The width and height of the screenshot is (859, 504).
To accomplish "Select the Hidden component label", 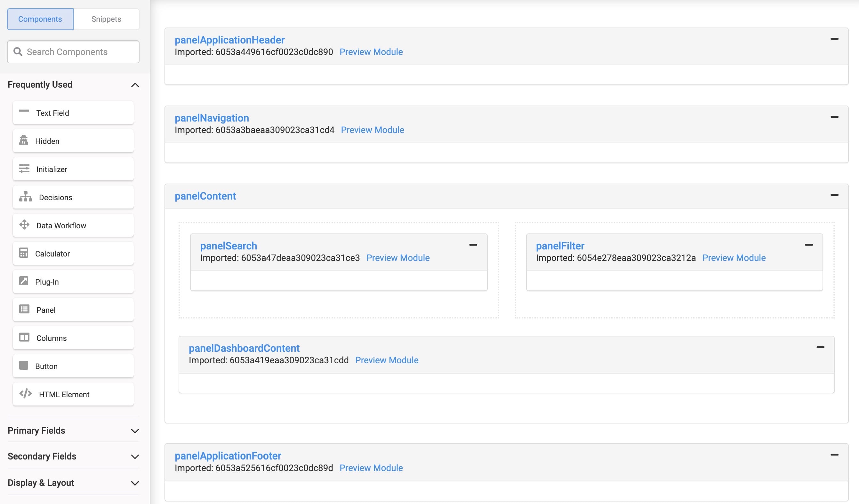I will coord(47,141).
